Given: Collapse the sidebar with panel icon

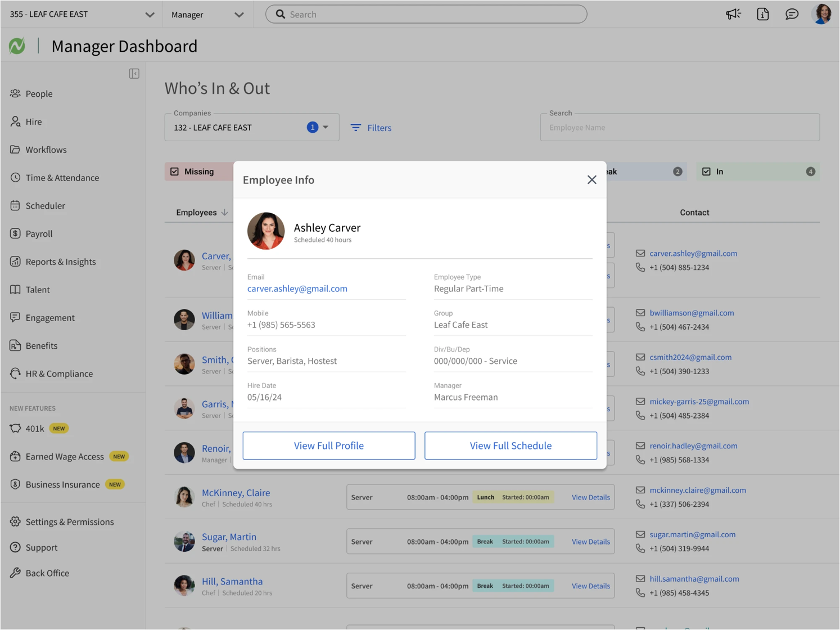Looking at the screenshot, I should (x=134, y=74).
